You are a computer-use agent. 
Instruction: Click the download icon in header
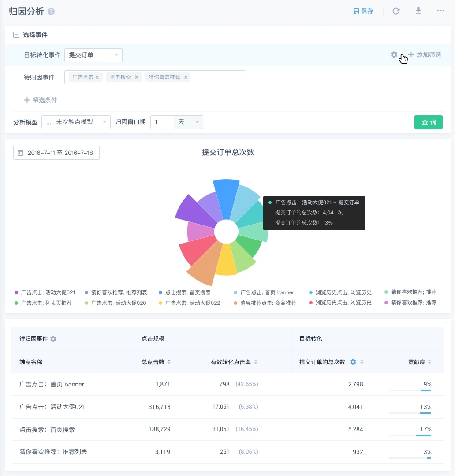click(418, 11)
